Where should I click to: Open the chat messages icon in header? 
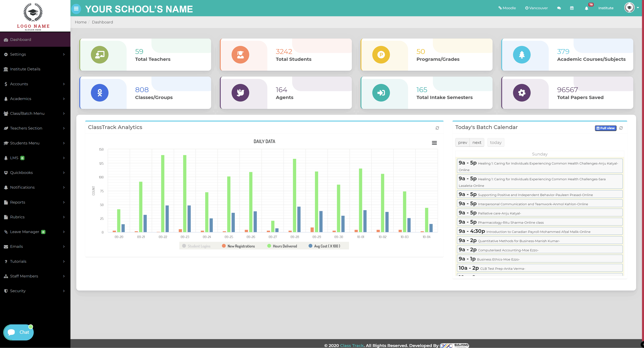pyautogui.click(x=559, y=8)
